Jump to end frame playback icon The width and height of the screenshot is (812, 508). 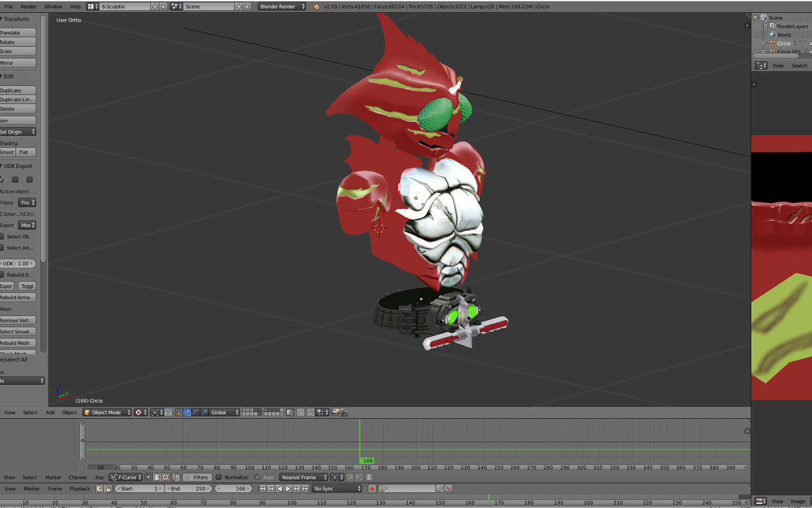coord(305,489)
